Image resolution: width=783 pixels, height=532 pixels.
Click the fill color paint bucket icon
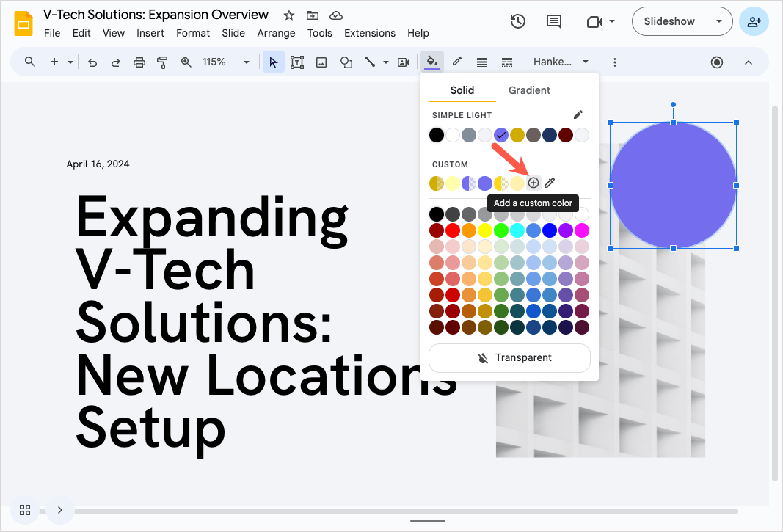click(432, 62)
